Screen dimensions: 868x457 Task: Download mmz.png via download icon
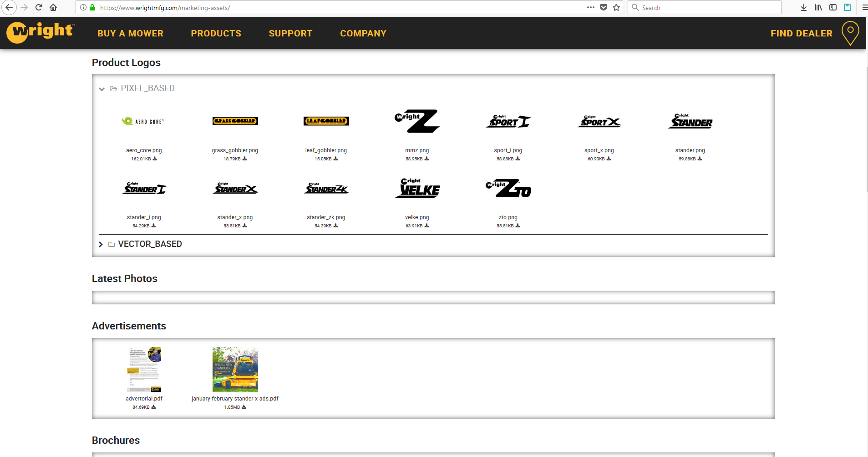coord(426,159)
